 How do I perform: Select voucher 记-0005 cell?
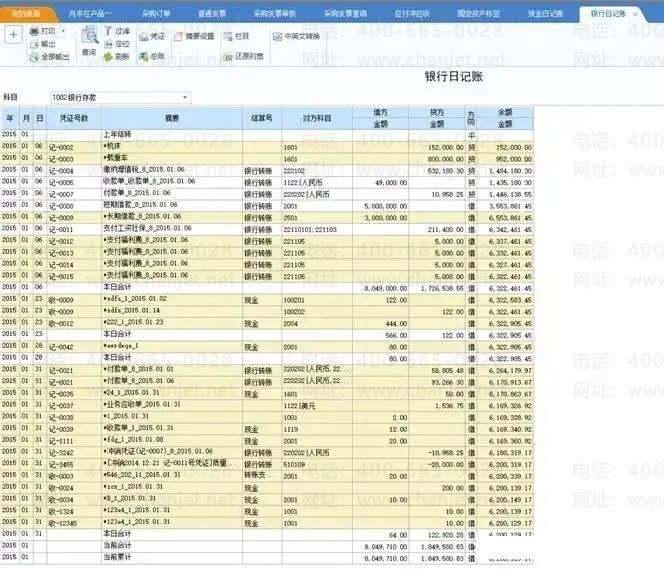pos(74,182)
